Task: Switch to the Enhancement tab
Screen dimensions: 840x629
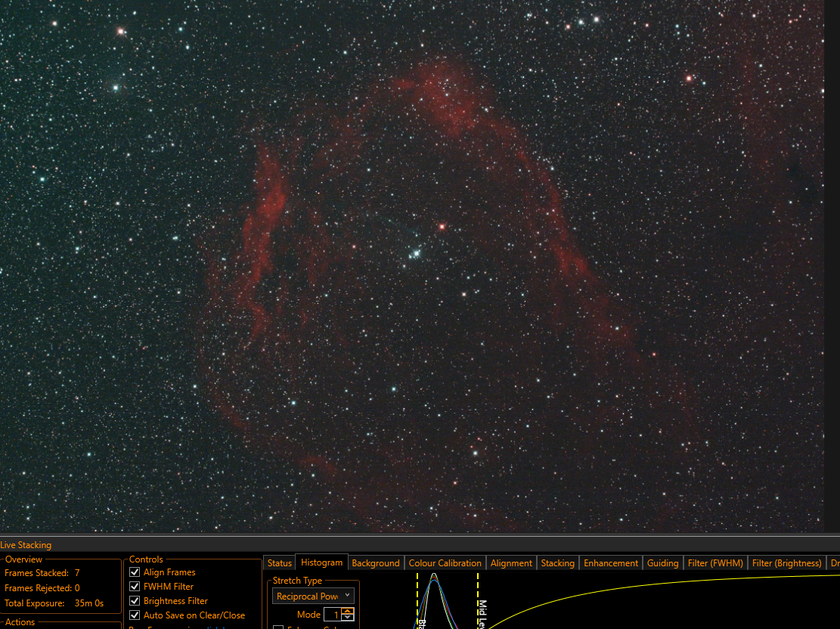Action: point(611,563)
